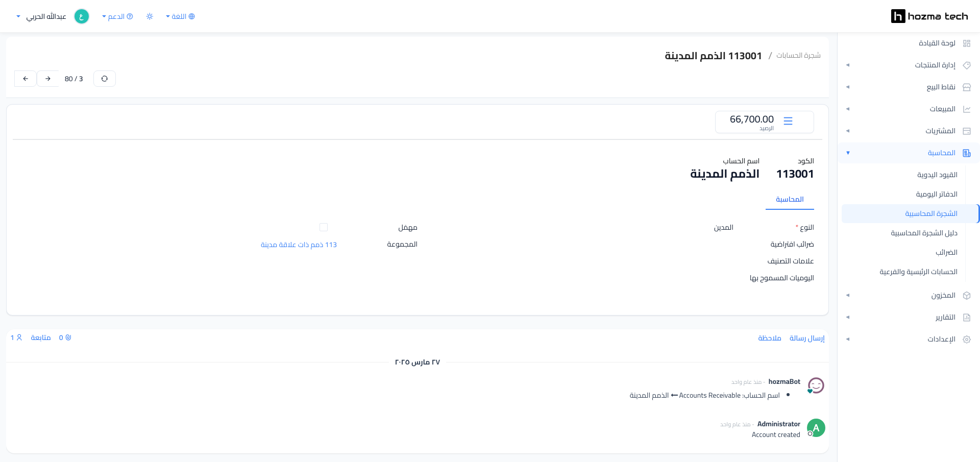The width and height of the screenshot is (980, 462).
Task: Open the الدعم support dropdown
Action: pyautogui.click(x=117, y=16)
